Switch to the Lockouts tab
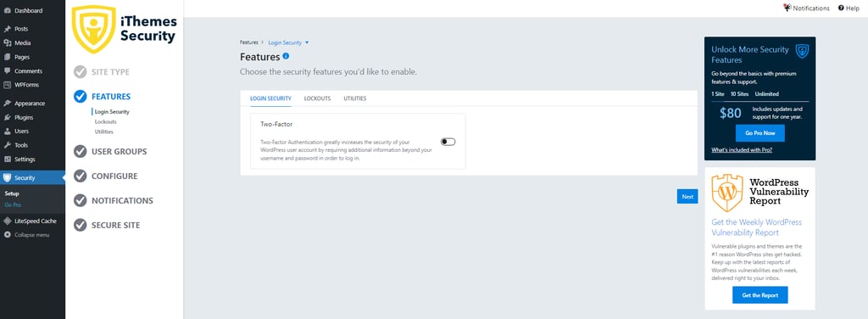This screenshot has width=868, height=319. tap(317, 98)
